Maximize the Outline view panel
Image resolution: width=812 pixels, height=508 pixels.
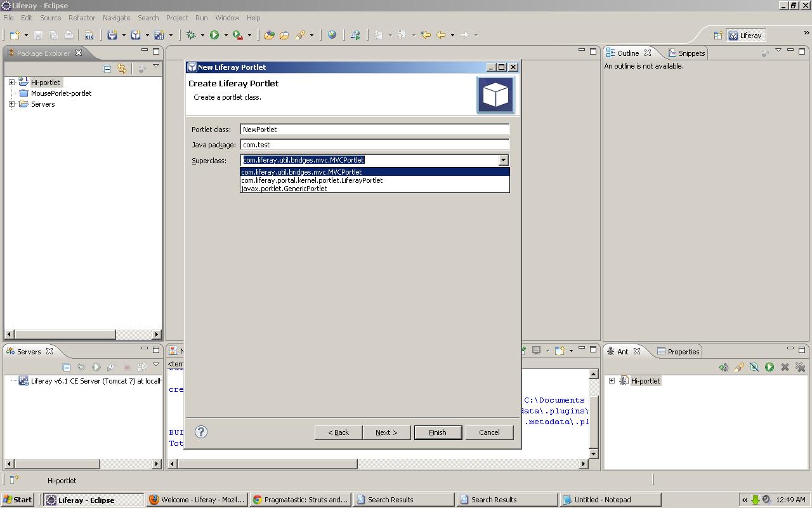(802, 51)
